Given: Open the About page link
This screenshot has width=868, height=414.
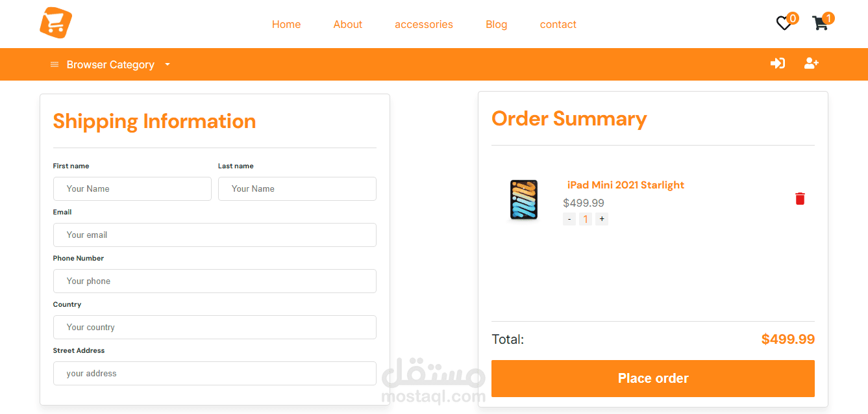Looking at the screenshot, I should 348,24.
